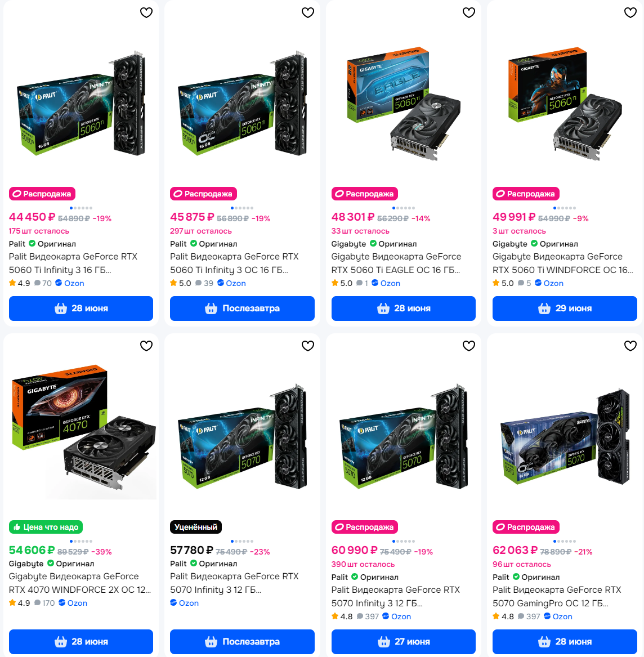The image size is (644, 657).
Task: Click heart icon on Gigabyte 5060 Ti WINDFORCE
Action: click(x=630, y=12)
